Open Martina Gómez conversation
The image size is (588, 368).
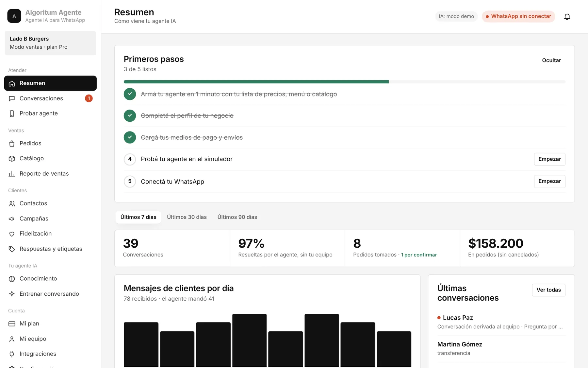tap(501, 349)
